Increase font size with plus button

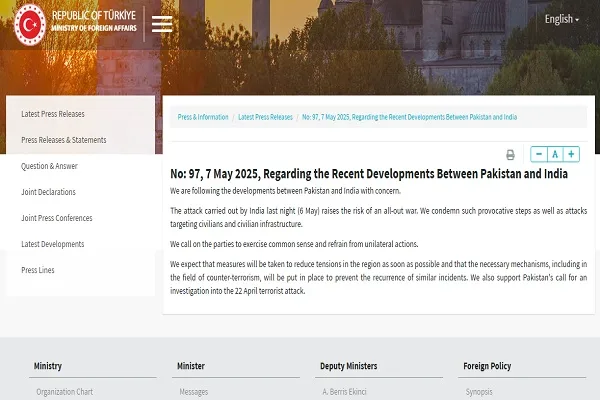(x=571, y=154)
